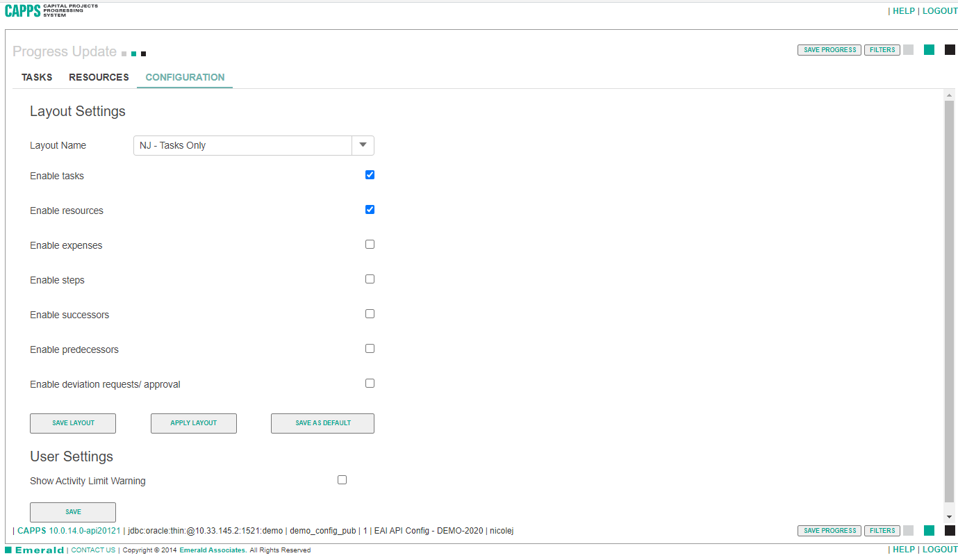This screenshot has width=958, height=560.
Task: Click the teal square icon in bottom toolbar
Action: coord(929,531)
